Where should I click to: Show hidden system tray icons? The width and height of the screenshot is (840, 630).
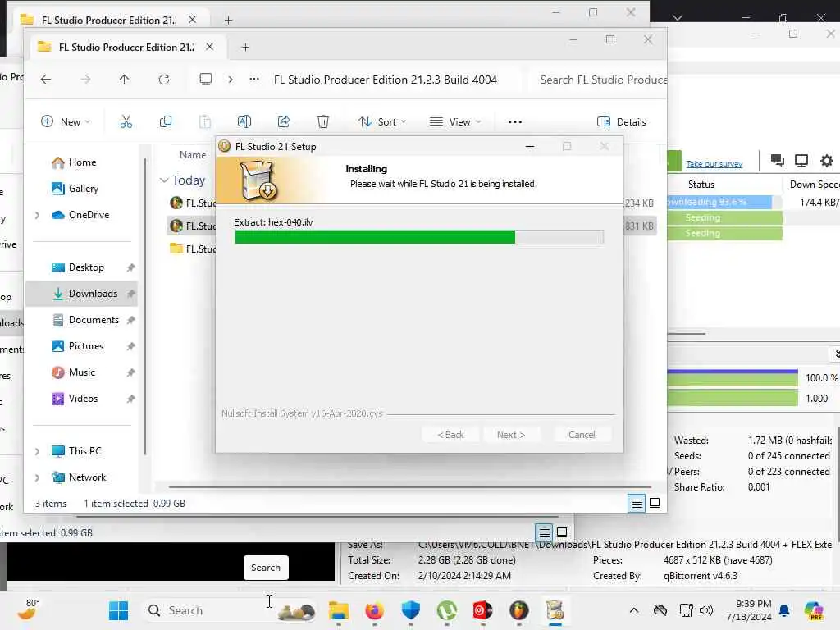(634, 610)
